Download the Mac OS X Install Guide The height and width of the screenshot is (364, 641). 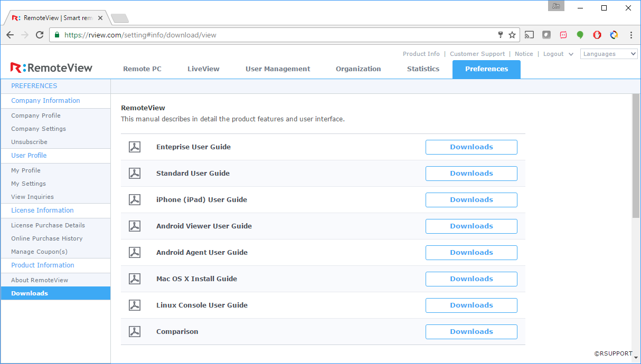tap(472, 279)
